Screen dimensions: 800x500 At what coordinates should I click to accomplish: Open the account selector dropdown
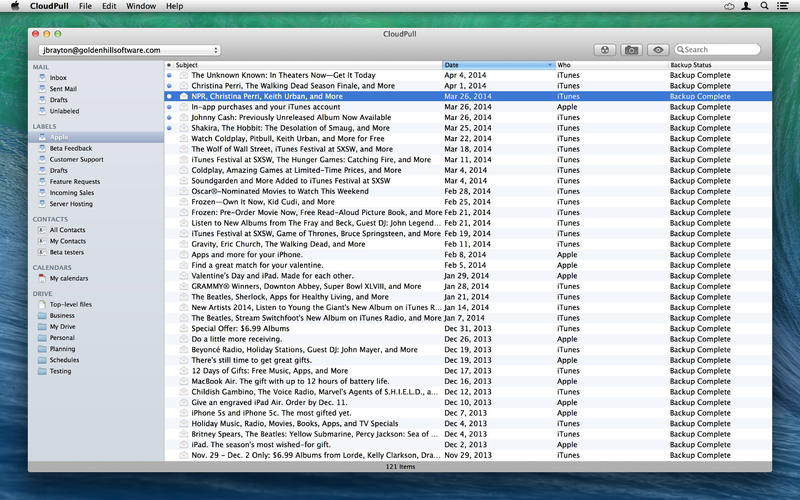pyautogui.click(x=128, y=49)
